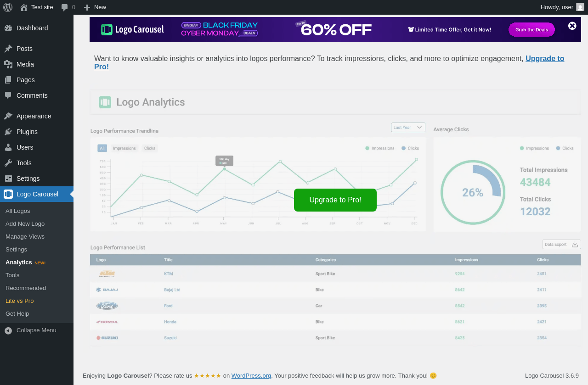Image resolution: width=588 pixels, height=385 pixels.
Task: Click the Total Impressions value 43484
Action: click(535, 182)
